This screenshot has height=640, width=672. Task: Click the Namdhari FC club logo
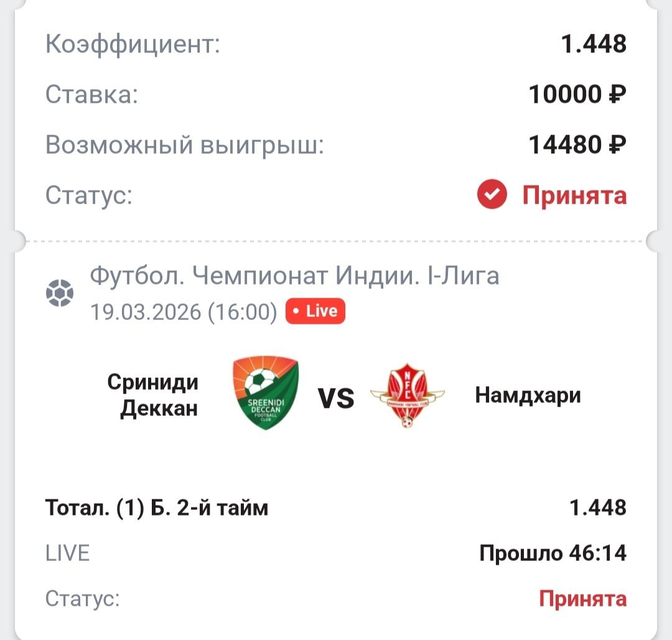[x=407, y=397]
